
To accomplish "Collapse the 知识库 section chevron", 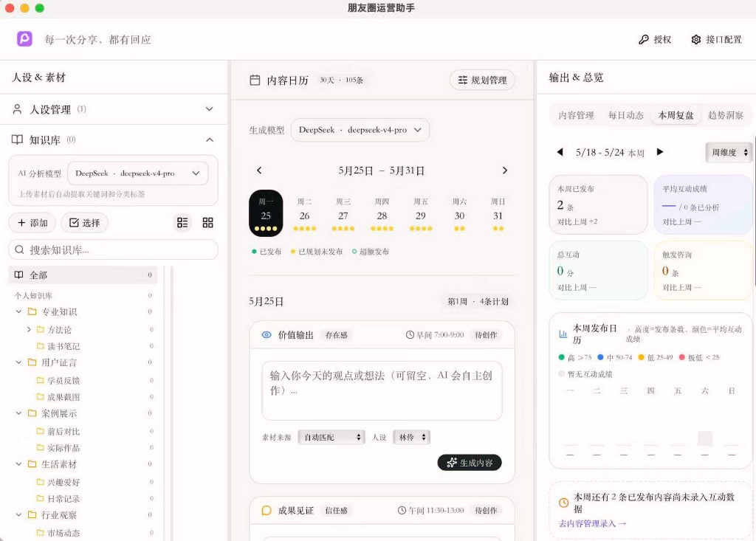I will tap(209, 139).
